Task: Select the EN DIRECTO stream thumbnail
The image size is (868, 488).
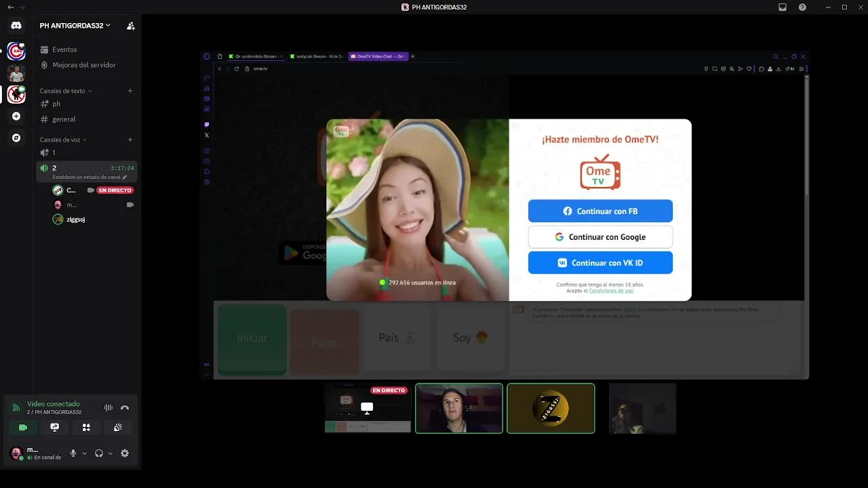Action: [x=368, y=408]
